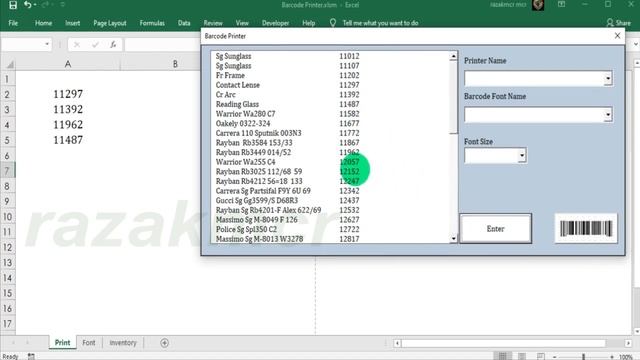Open the Barcode Font Name dropdown

pyautogui.click(x=608, y=115)
